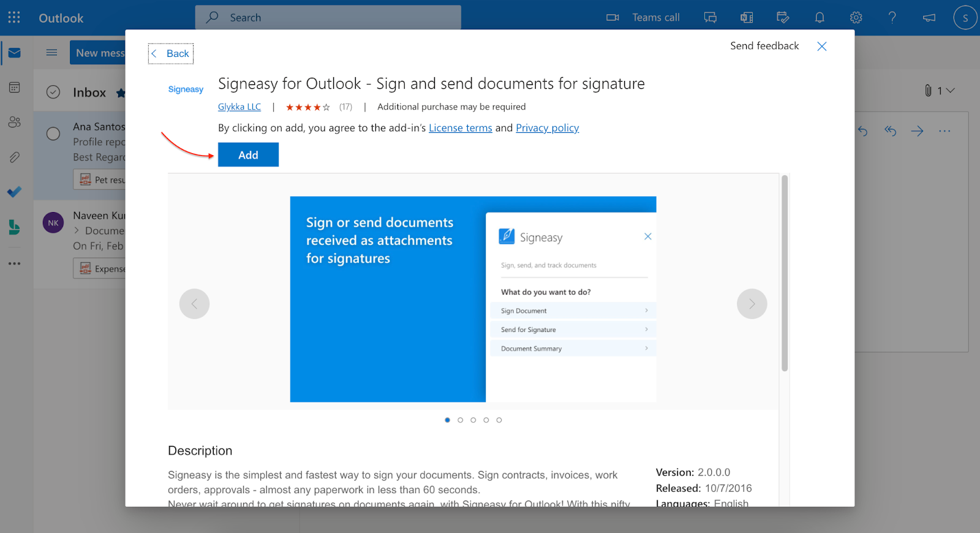Screen dimensions: 980x533
Task: Show the third carousel slide dot
Action: click(473, 420)
